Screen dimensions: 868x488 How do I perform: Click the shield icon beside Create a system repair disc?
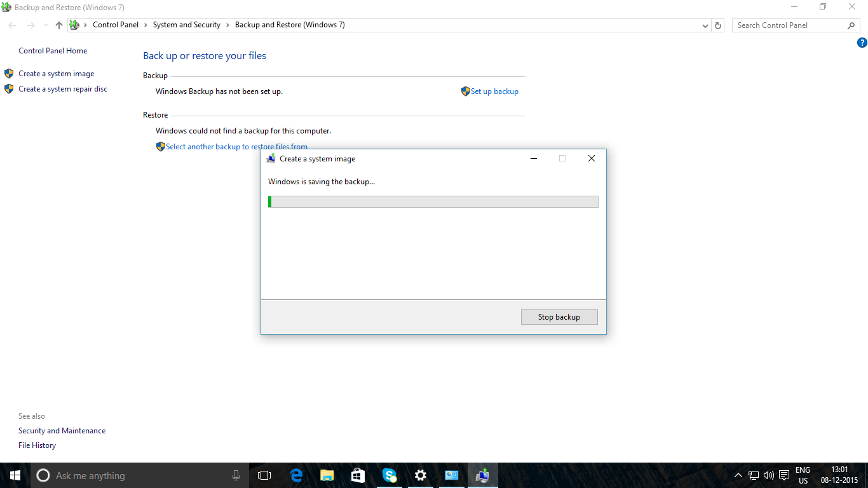[x=9, y=89]
